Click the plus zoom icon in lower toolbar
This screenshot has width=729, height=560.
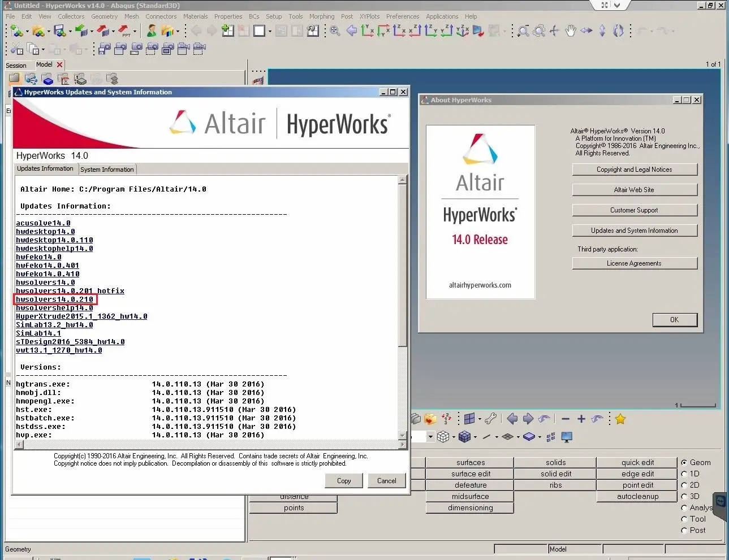(x=581, y=419)
